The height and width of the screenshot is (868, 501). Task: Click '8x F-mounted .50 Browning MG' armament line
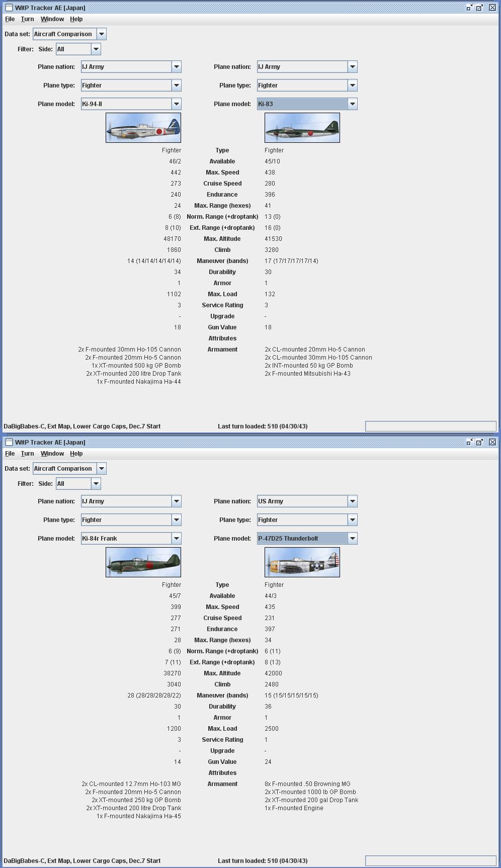pyautogui.click(x=307, y=784)
